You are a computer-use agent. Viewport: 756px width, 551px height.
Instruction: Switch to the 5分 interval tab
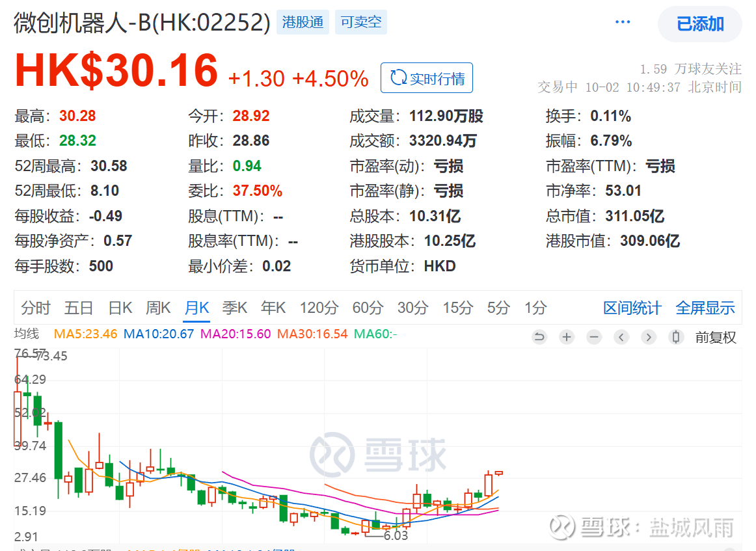click(498, 308)
